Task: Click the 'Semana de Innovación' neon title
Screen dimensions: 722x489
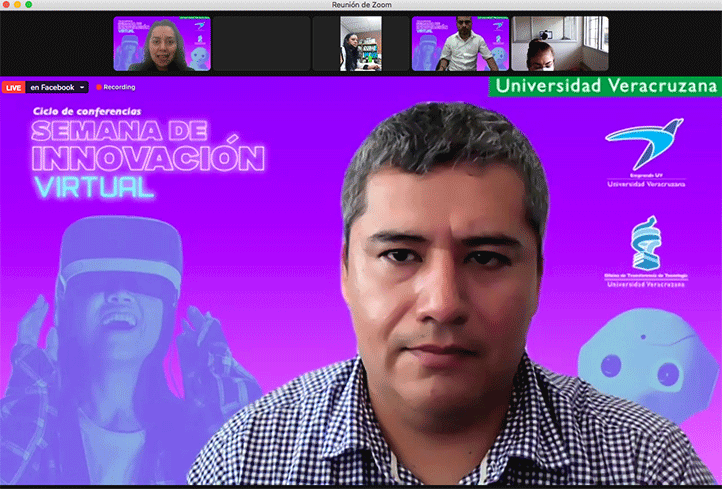Action: coord(148,146)
